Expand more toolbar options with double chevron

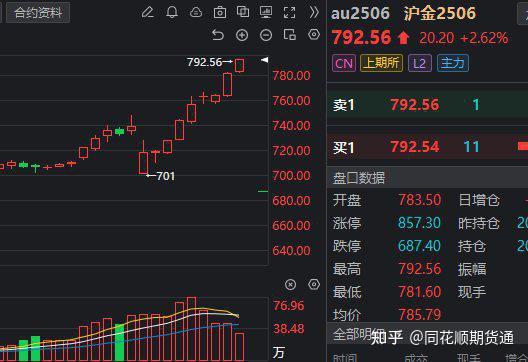click(314, 12)
